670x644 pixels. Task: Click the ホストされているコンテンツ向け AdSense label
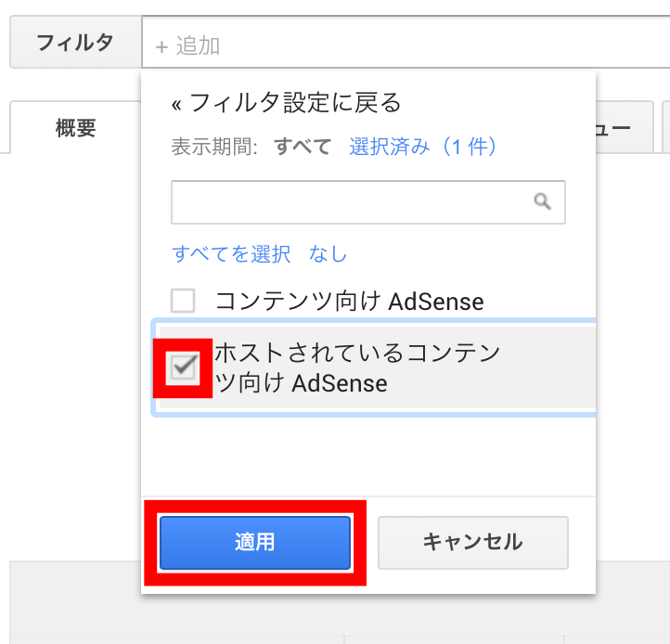(x=356, y=368)
